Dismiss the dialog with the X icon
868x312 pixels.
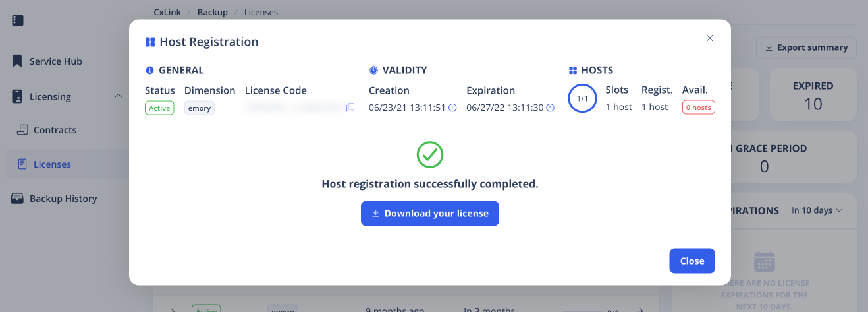coord(710,38)
